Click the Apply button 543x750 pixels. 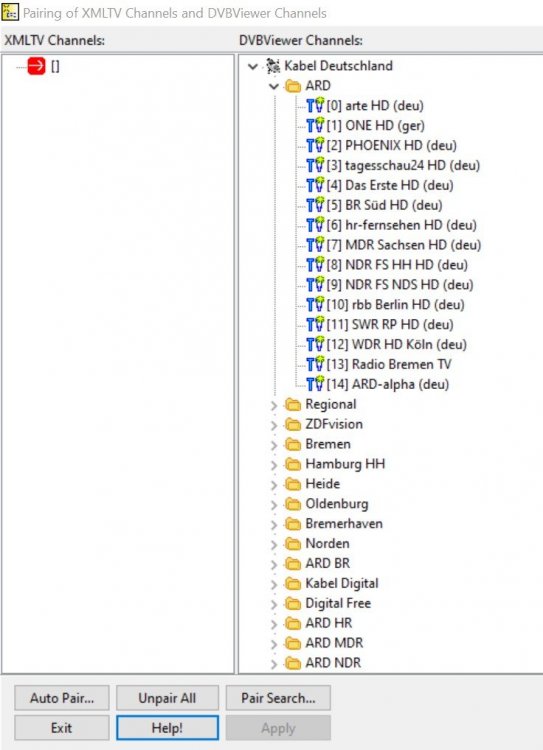[278, 728]
